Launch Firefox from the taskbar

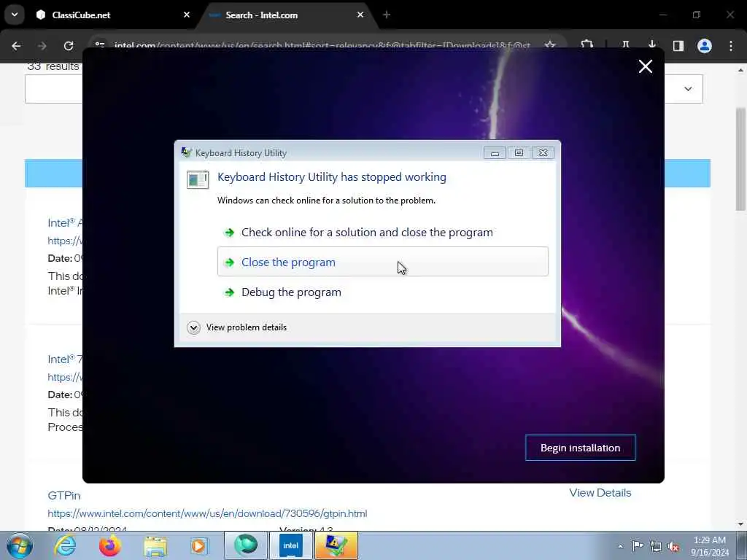tap(109, 545)
